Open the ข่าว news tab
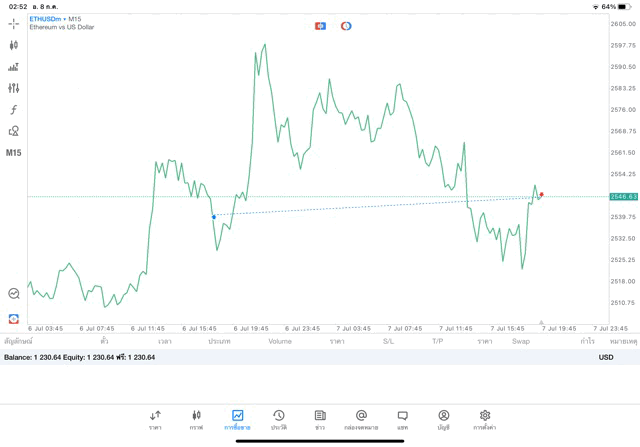 pos(320,419)
